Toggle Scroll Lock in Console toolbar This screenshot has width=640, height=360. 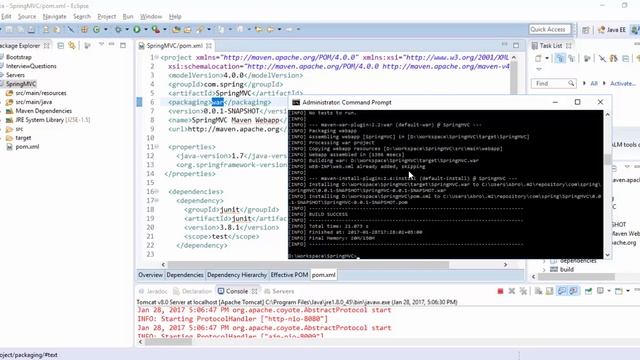tap(549, 291)
